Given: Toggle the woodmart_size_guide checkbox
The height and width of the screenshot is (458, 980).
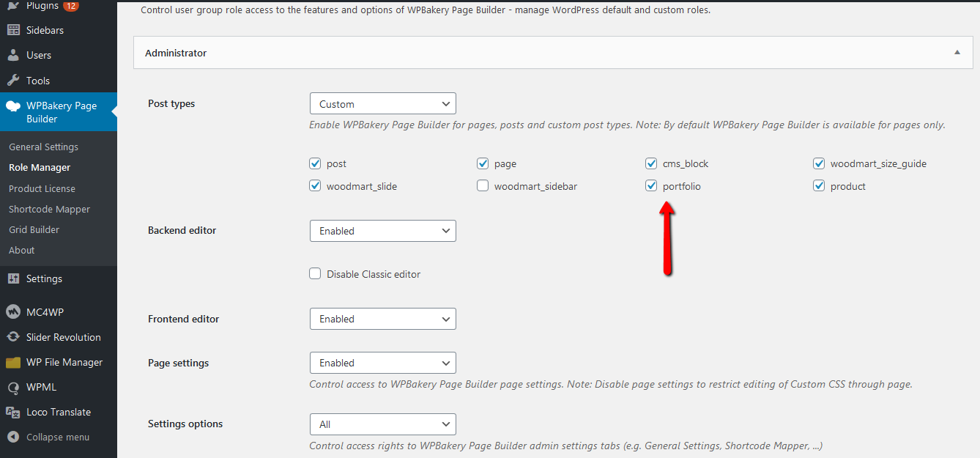Looking at the screenshot, I should point(819,163).
